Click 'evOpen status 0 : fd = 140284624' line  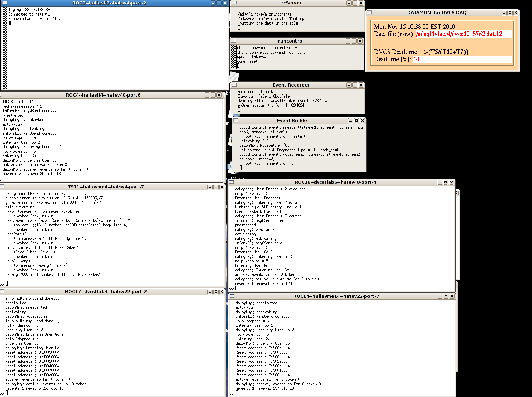coord(271,105)
